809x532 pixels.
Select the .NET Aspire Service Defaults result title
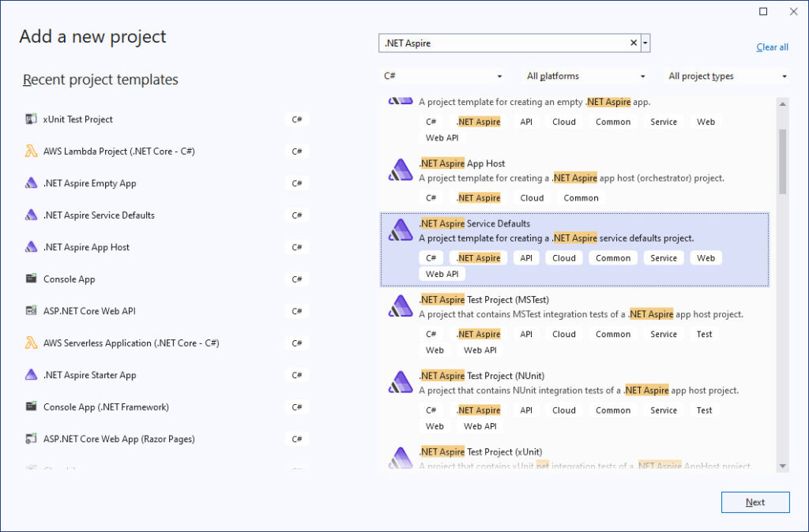(x=475, y=223)
